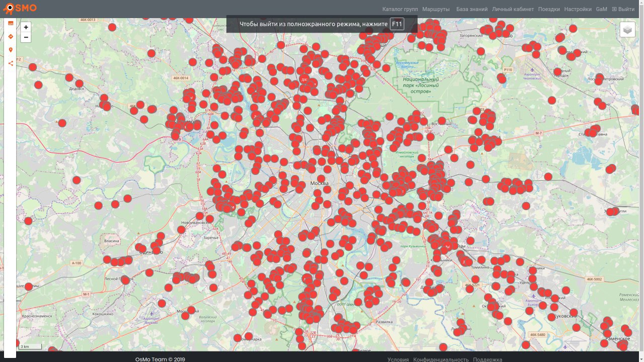This screenshot has width=644, height=362.
Task: Go to Маршруты in the top menu
Action: click(x=436, y=9)
